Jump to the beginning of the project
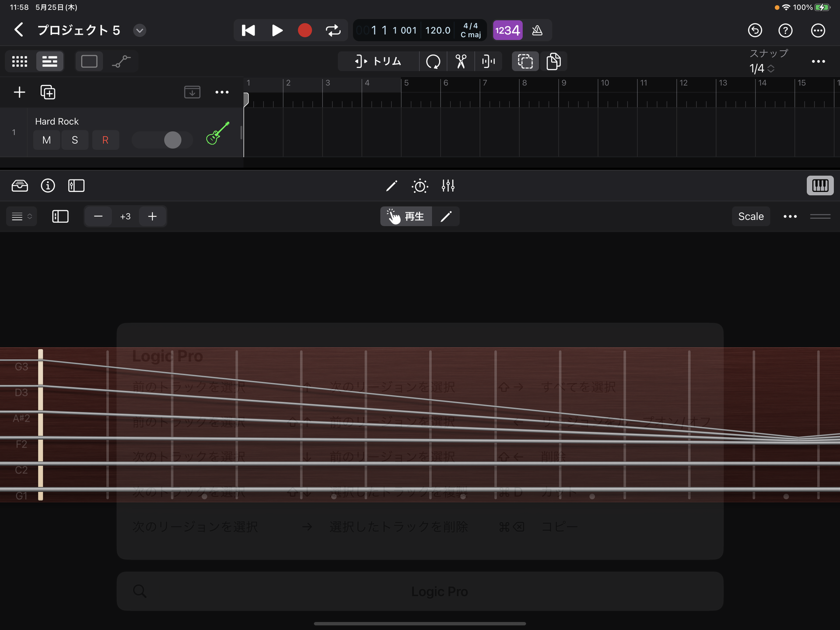 248,31
